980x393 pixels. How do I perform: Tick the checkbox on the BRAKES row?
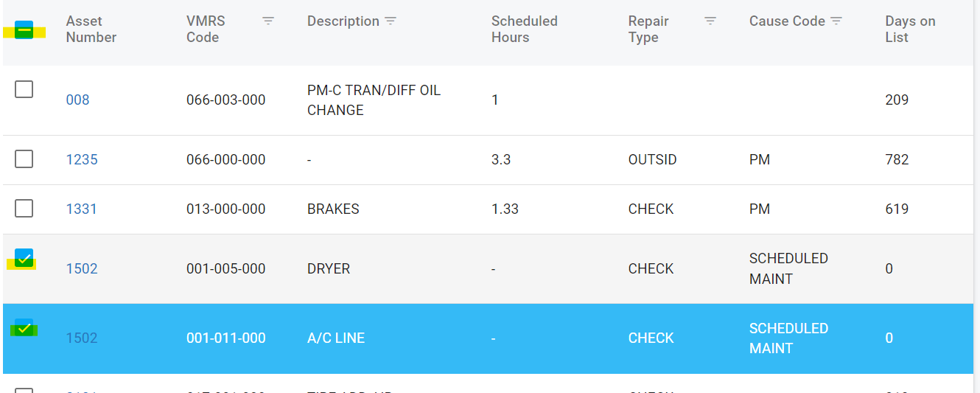[24, 209]
